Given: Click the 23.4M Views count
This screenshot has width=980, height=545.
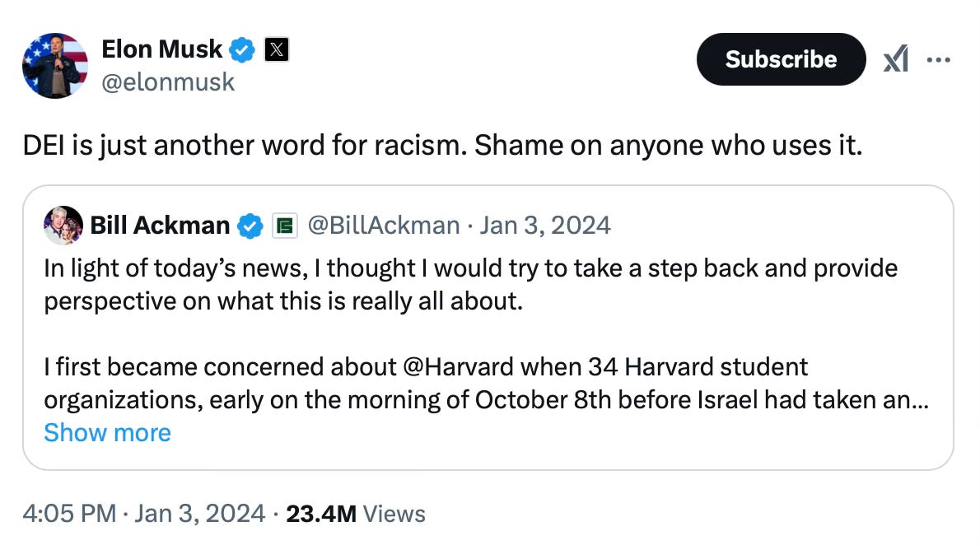Looking at the screenshot, I should [x=356, y=514].
